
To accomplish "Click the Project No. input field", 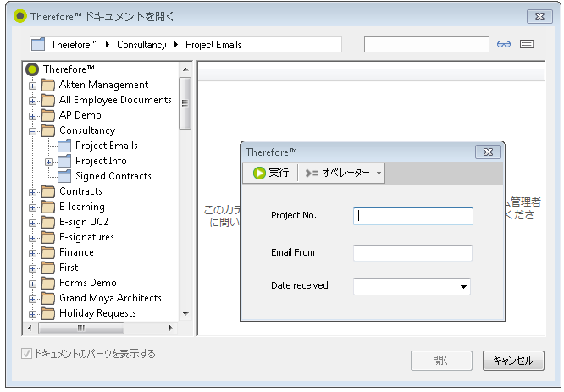I will [x=413, y=216].
